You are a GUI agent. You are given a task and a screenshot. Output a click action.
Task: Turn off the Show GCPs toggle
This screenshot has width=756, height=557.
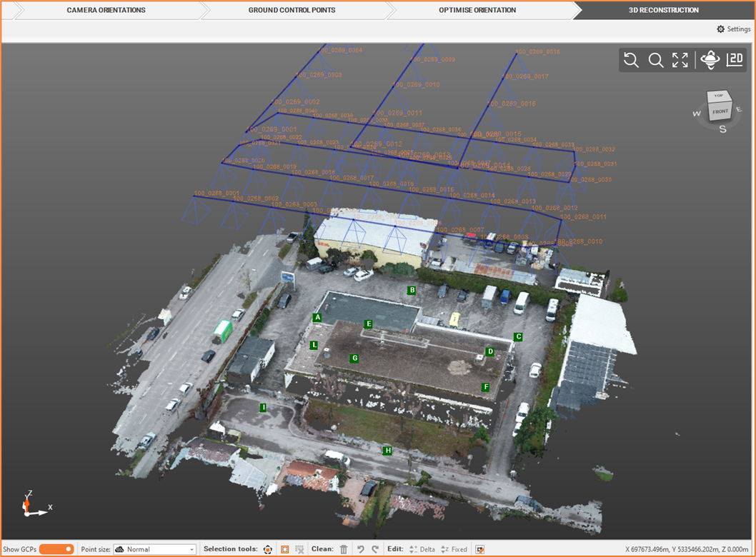(x=56, y=549)
